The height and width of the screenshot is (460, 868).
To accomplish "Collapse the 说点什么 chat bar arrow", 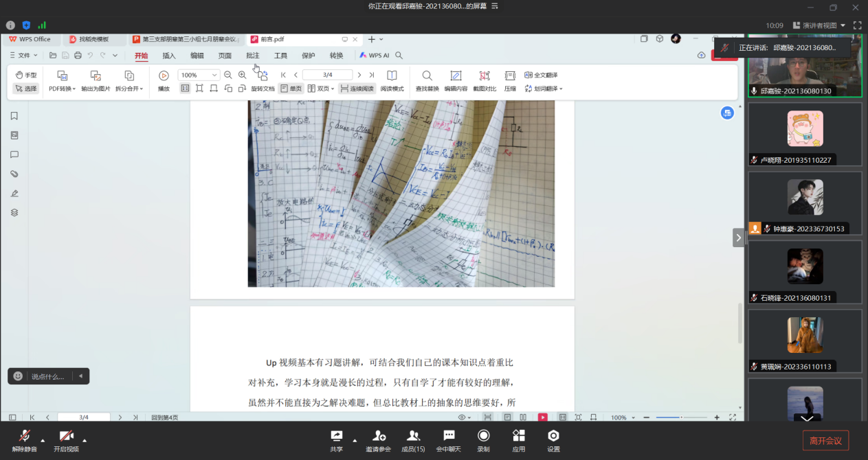I will pyautogui.click(x=80, y=376).
